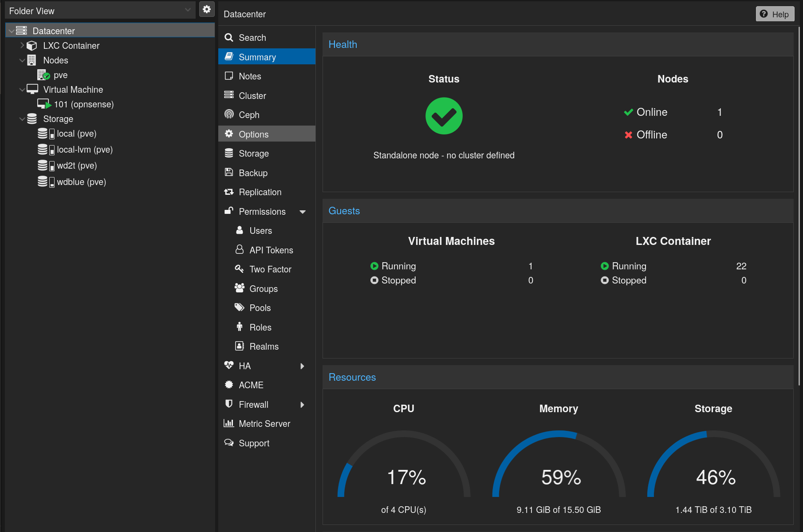
Task: Open the Folder View dropdown
Action: pyautogui.click(x=188, y=10)
